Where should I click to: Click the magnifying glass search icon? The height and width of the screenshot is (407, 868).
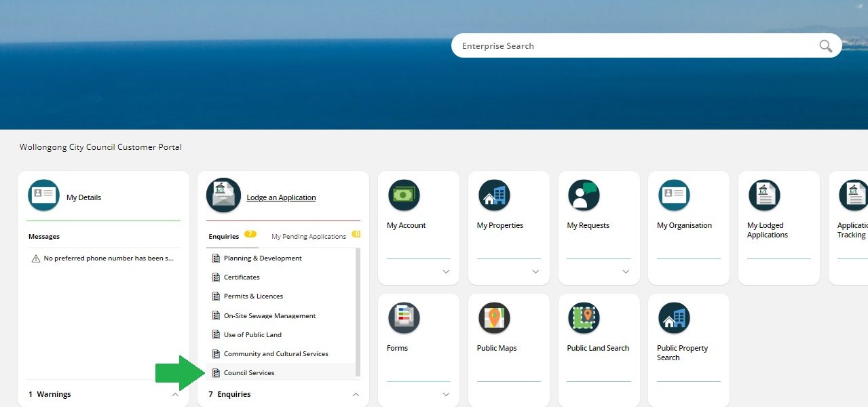(825, 46)
